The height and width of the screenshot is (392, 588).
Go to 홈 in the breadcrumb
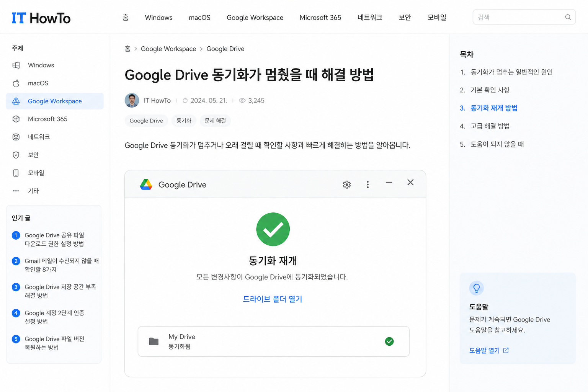click(127, 49)
